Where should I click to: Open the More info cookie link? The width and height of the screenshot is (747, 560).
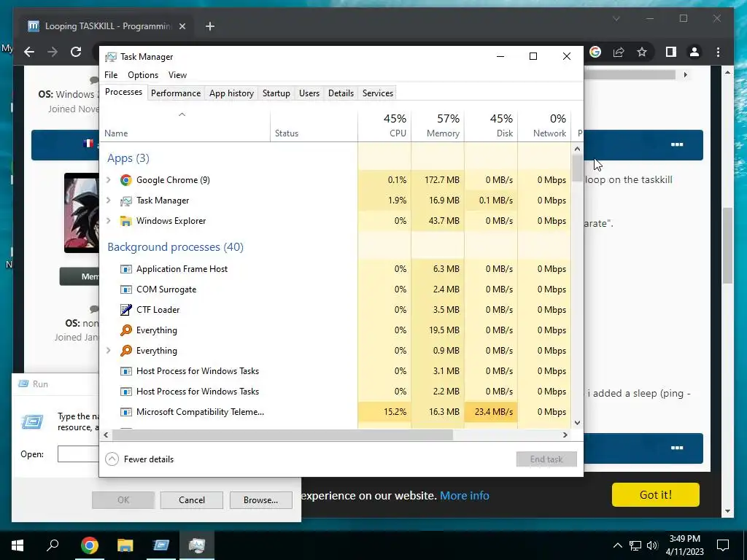click(x=465, y=496)
